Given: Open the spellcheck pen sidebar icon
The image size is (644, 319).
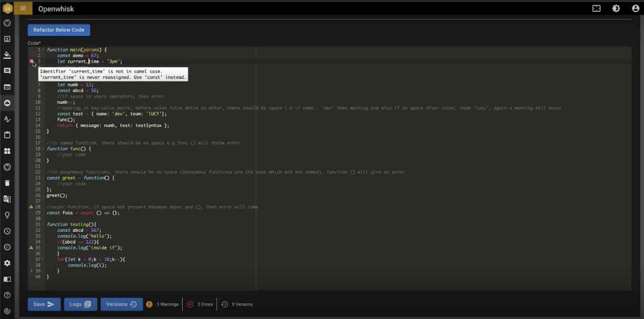Looking at the screenshot, I should (7, 119).
